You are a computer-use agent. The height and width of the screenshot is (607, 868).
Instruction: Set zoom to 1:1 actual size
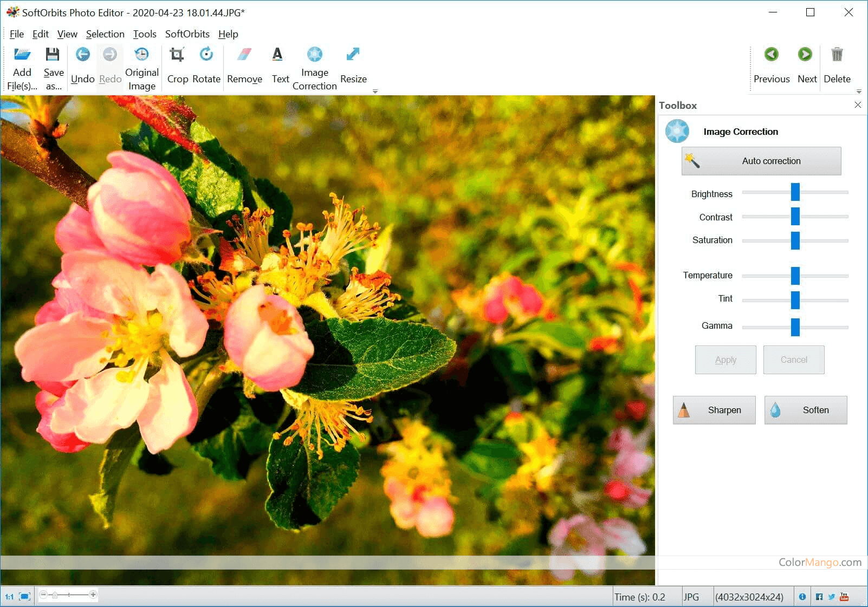tap(9, 597)
